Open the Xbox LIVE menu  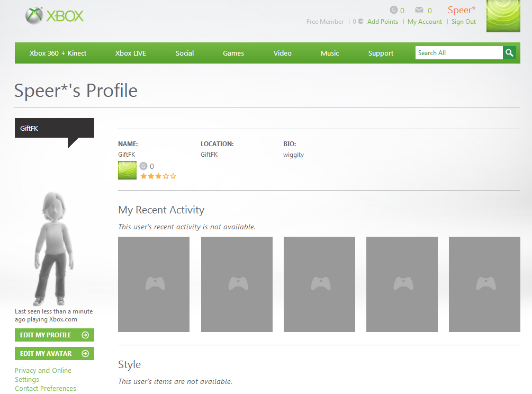(x=131, y=53)
